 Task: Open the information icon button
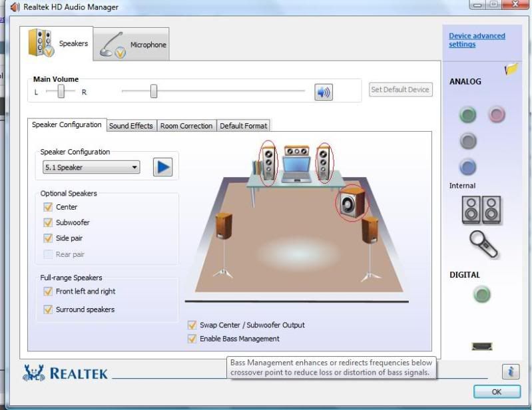point(511,371)
